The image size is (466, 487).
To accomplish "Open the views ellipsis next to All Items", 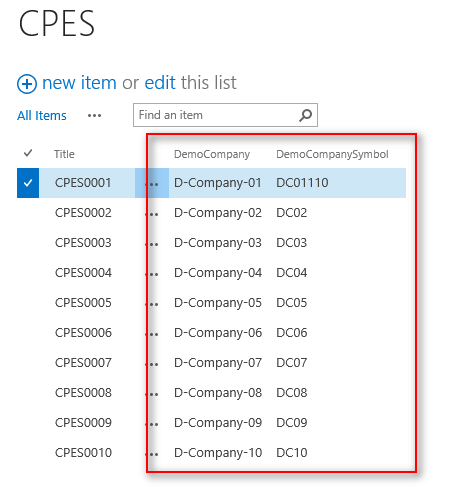I will point(94,116).
